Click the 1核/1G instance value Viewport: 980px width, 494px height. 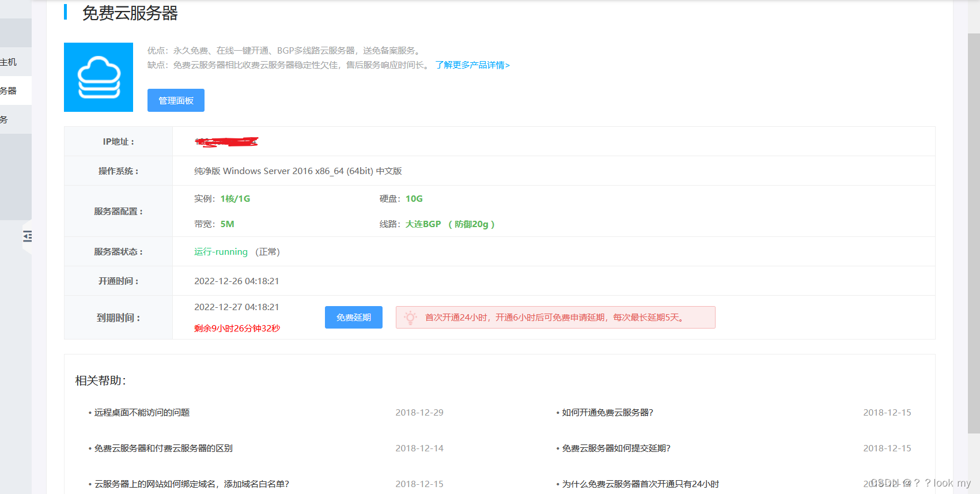(x=235, y=199)
